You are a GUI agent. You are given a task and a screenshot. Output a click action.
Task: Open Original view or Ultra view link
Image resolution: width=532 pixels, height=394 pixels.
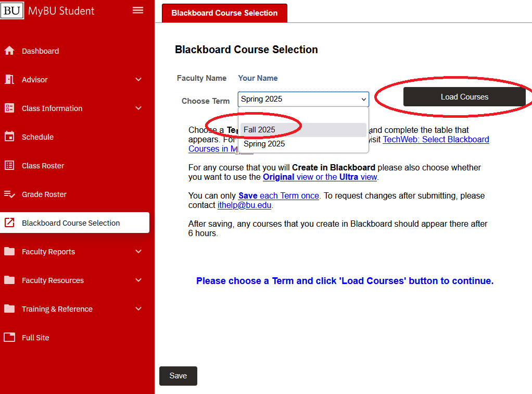pyautogui.click(x=320, y=177)
